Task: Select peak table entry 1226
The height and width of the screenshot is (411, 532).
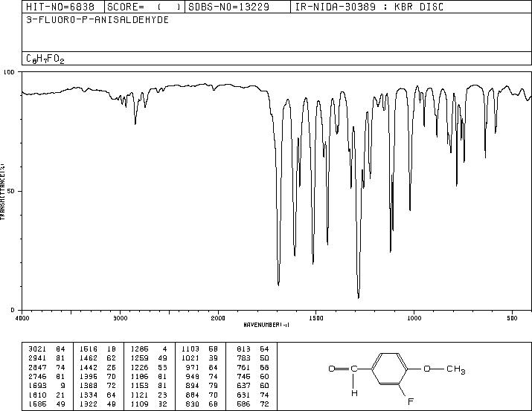Action: [139, 367]
